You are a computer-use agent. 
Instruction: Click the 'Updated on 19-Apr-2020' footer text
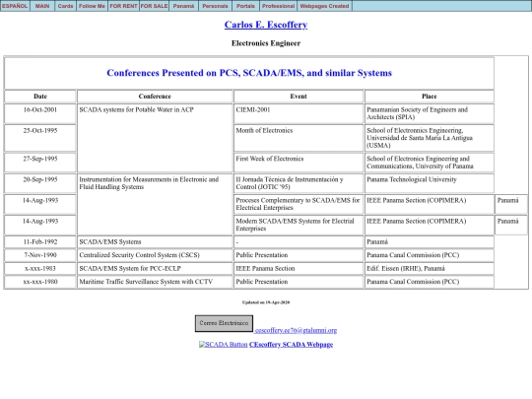(x=266, y=302)
